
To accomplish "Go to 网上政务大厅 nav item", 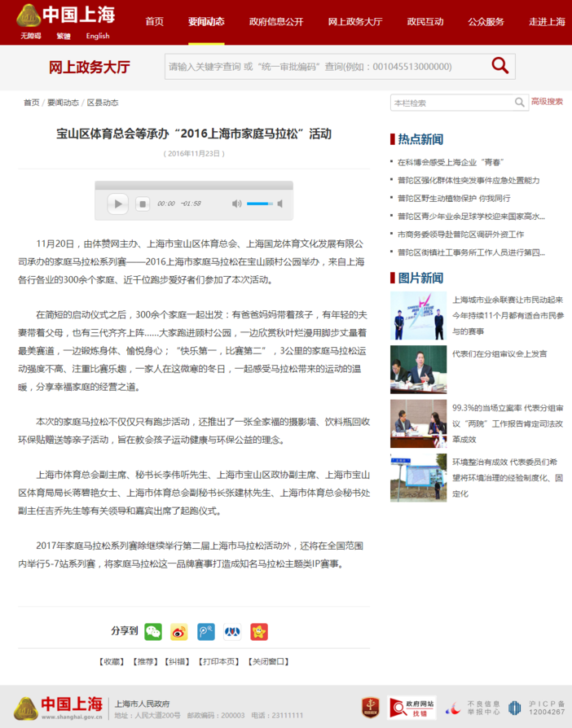I will (x=354, y=22).
